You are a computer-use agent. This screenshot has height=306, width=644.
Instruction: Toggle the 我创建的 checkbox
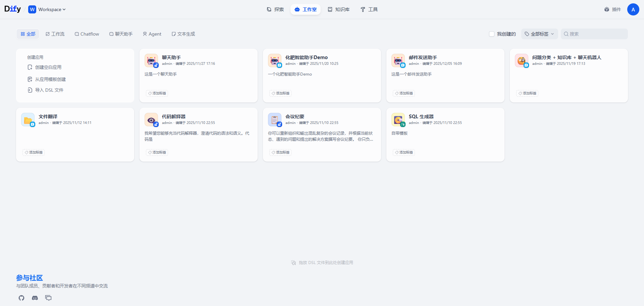click(492, 34)
